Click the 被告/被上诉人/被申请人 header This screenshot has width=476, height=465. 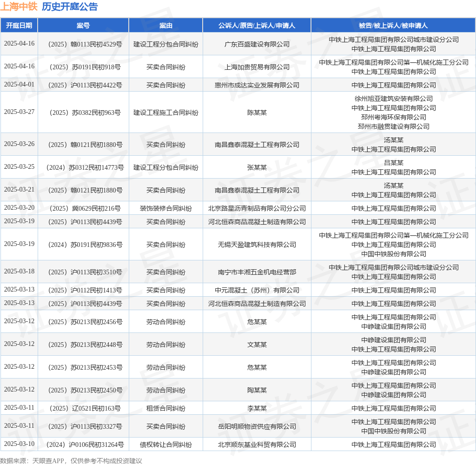[x=393, y=26]
